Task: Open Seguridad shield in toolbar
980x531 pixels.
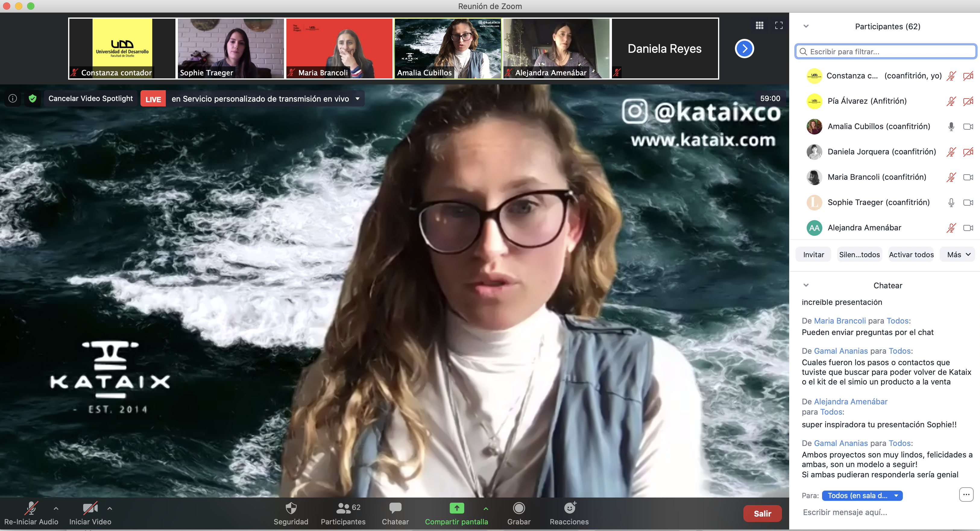Action: (291, 514)
